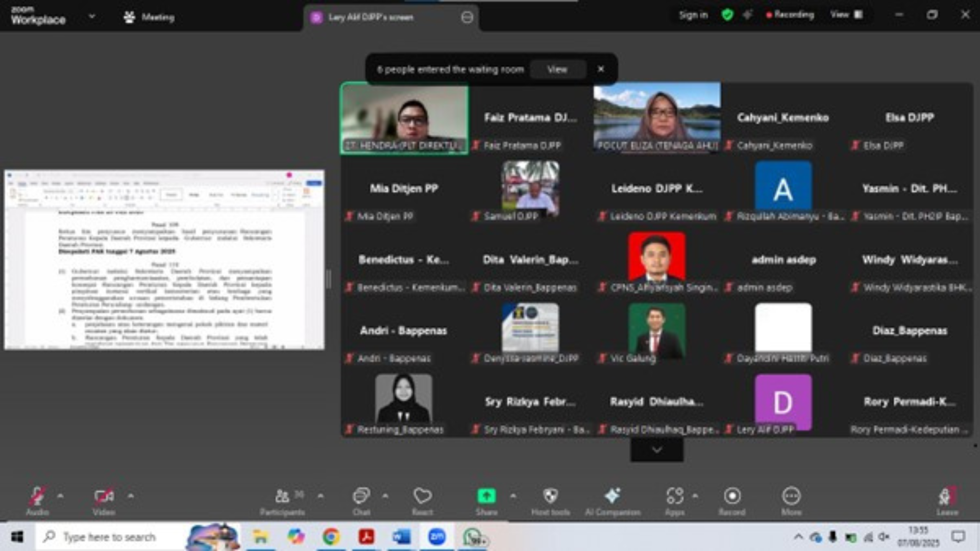Image resolution: width=980 pixels, height=551 pixels.
Task: Click the shared Word document preview
Action: [x=164, y=260]
